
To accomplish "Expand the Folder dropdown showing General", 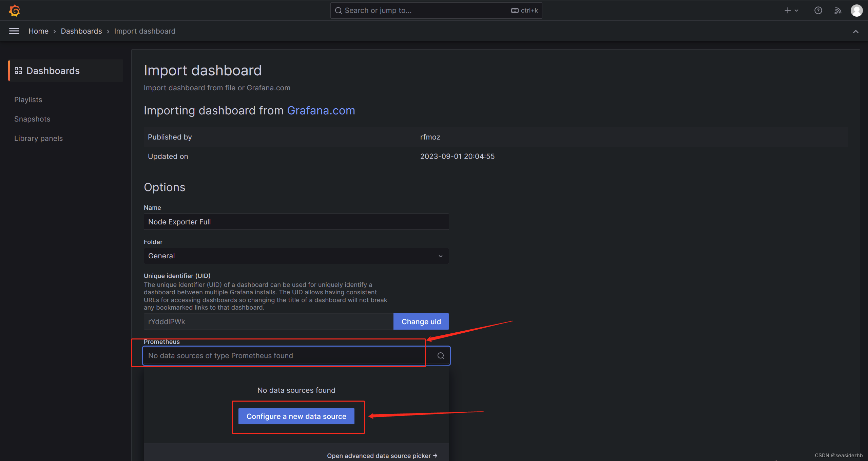I will pos(296,256).
